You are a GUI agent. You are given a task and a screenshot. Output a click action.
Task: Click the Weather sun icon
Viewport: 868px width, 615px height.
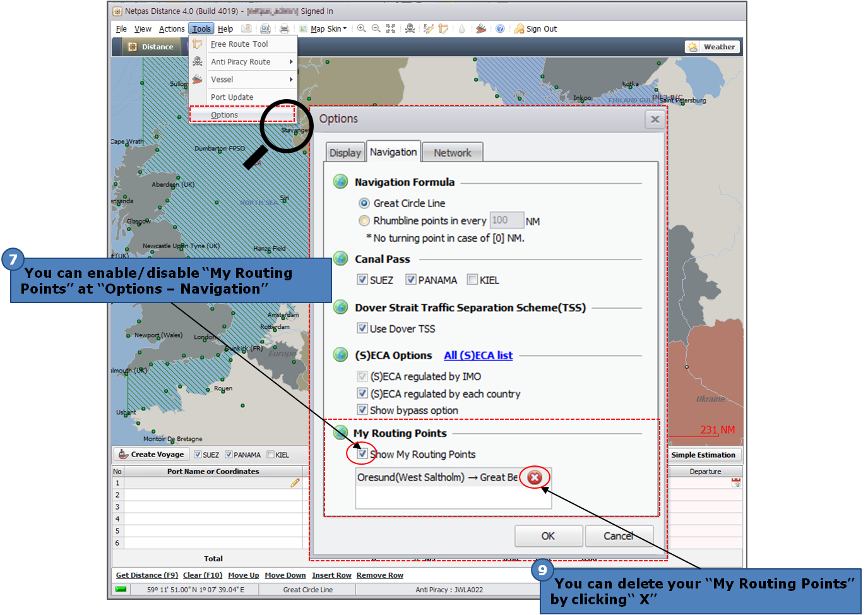(x=693, y=47)
